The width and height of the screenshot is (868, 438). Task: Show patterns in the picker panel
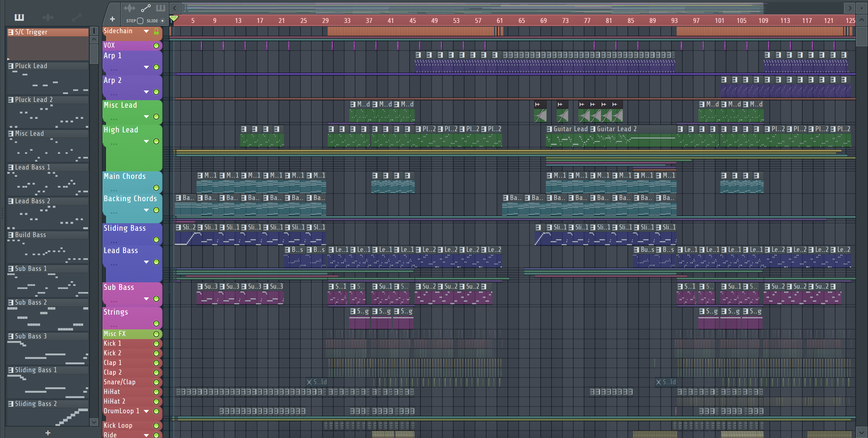tap(19, 17)
